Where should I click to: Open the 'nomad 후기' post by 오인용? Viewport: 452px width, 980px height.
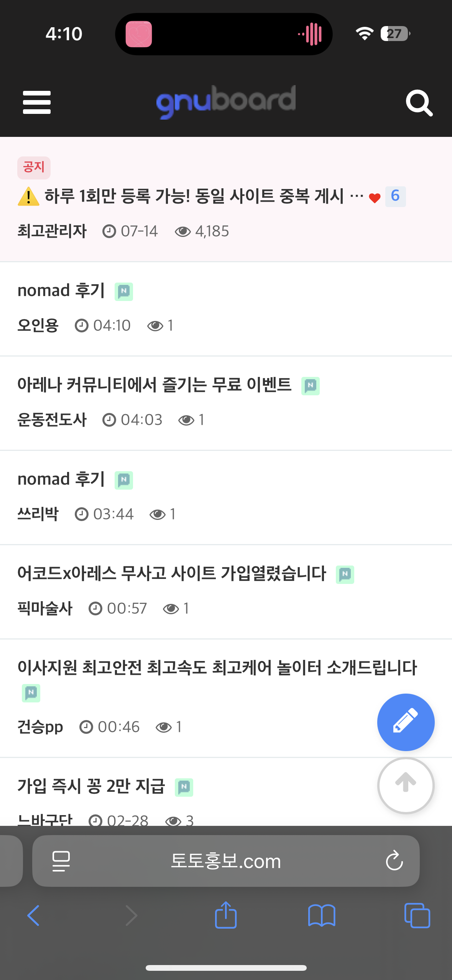pos(61,291)
